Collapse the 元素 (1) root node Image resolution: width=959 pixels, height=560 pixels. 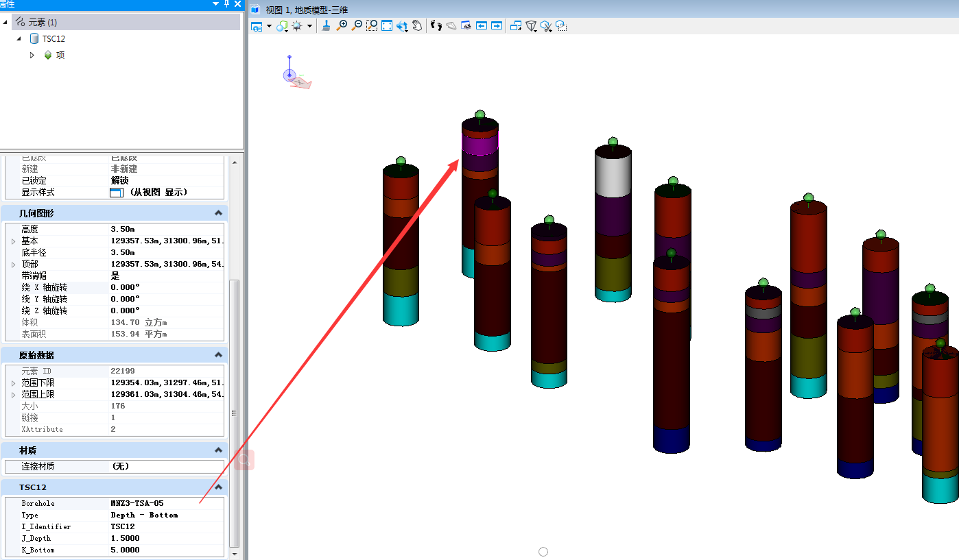tap(6, 22)
